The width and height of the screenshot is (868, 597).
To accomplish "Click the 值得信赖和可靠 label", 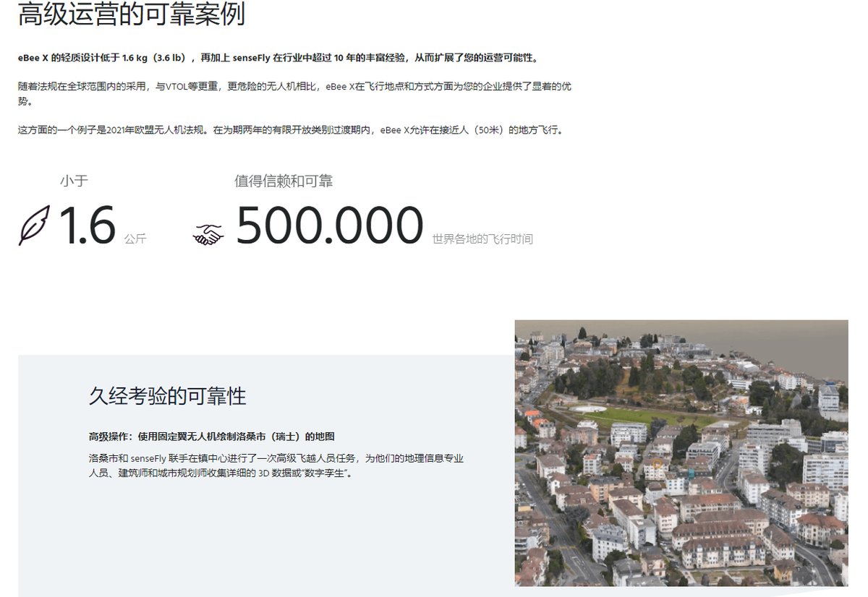I will click(284, 181).
